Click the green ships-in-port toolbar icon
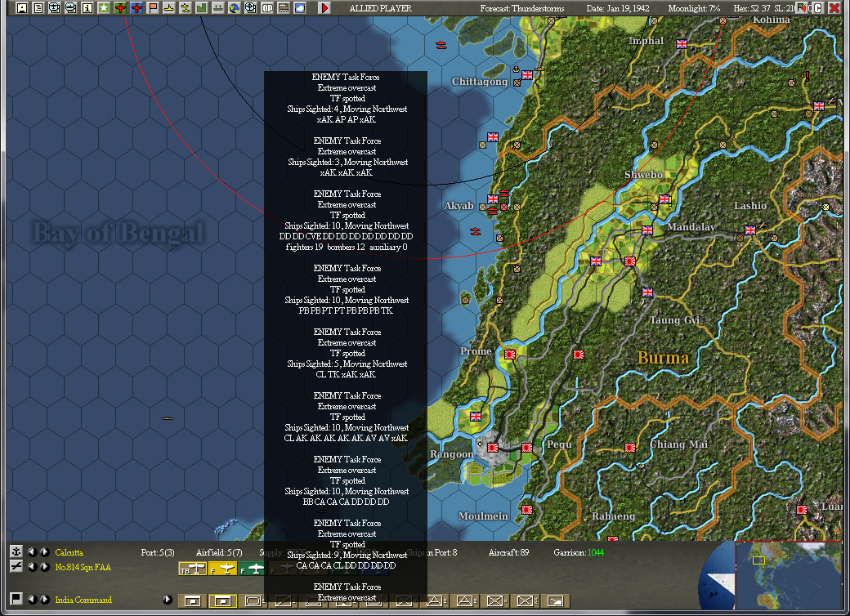The width and height of the screenshot is (850, 616). pos(217,7)
